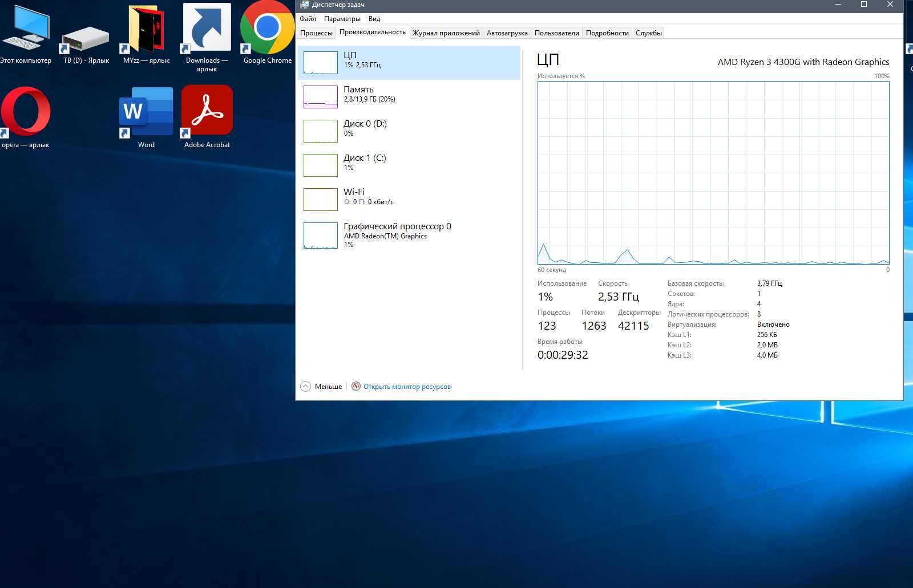This screenshot has height=588, width=913.
Task: Close the Task Manager window
Action: click(890, 5)
